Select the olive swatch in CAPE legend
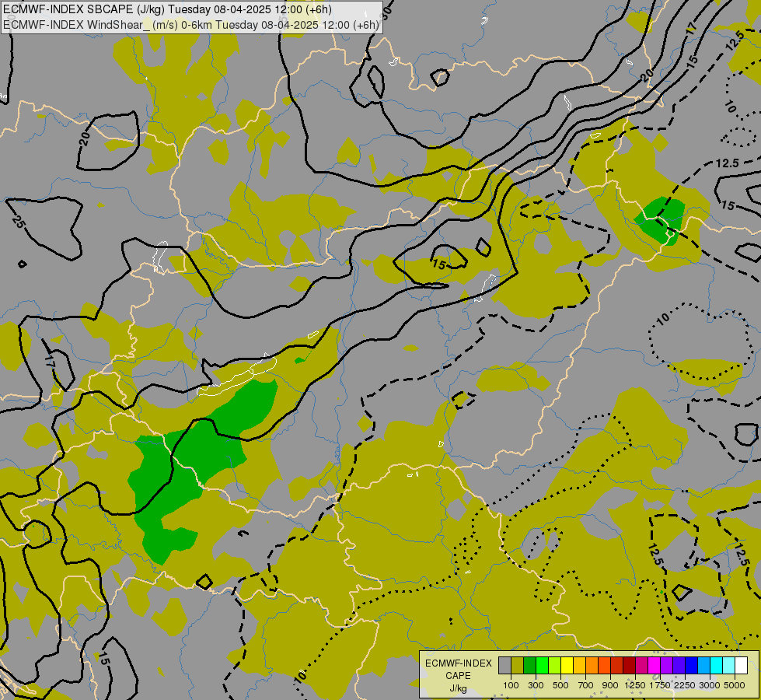Screen dimensions: 761x700 click(518, 666)
